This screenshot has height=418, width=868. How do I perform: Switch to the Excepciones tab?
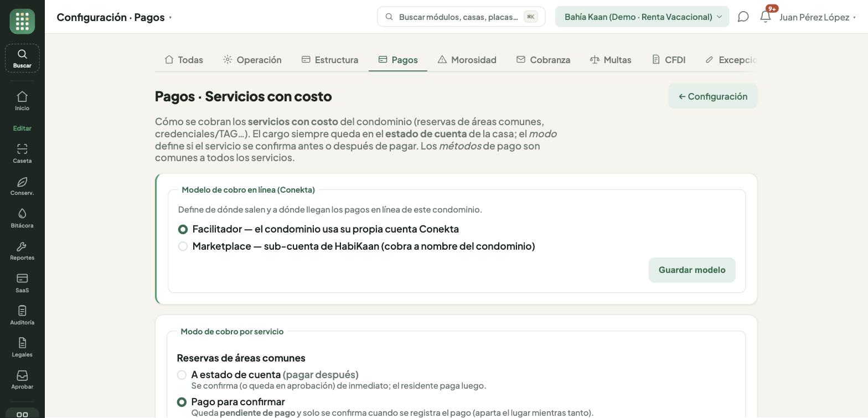click(731, 60)
